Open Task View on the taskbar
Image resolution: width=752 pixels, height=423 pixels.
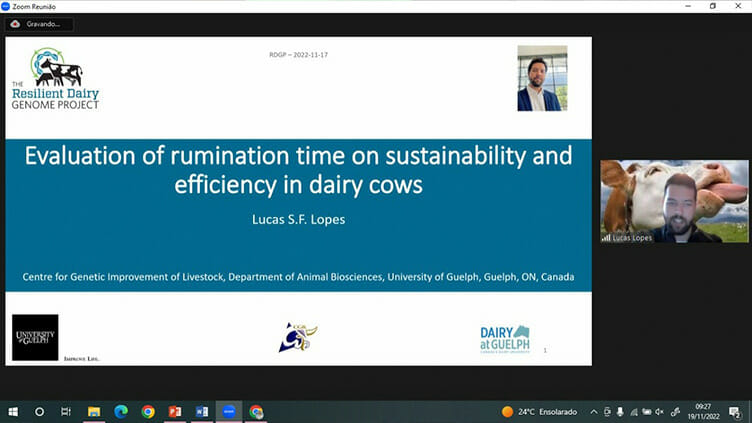point(66,411)
